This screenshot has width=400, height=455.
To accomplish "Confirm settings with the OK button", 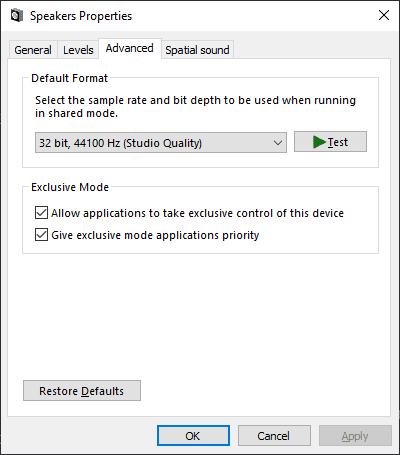I will pyautogui.click(x=193, y=436).
